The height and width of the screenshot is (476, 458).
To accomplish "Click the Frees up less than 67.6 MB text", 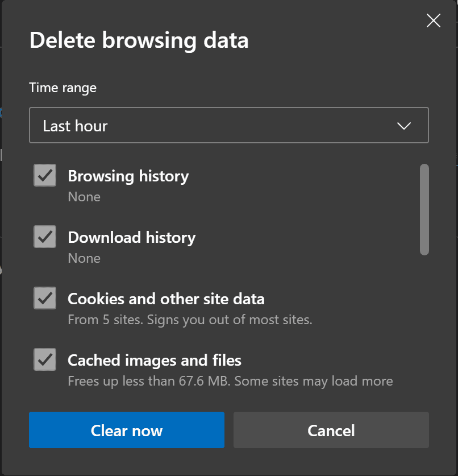I will pos(230,381).
